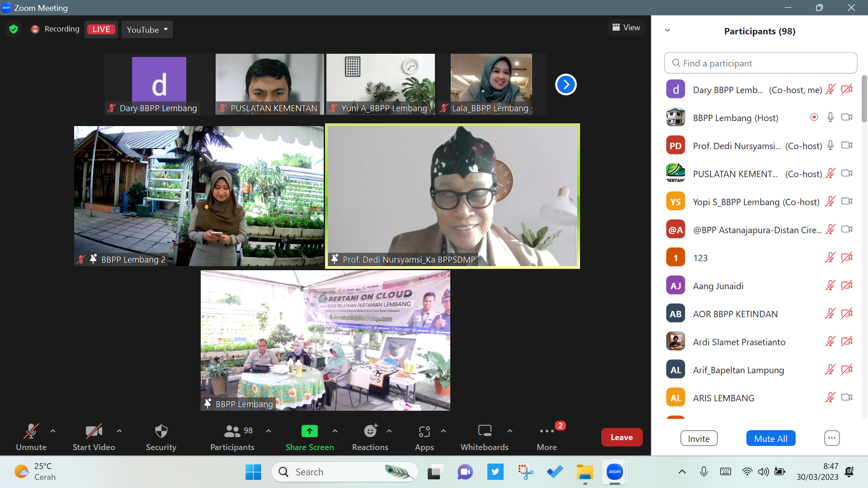Click the green encryption shield icon
Screen dimensions: 868x488
point(14,29)
